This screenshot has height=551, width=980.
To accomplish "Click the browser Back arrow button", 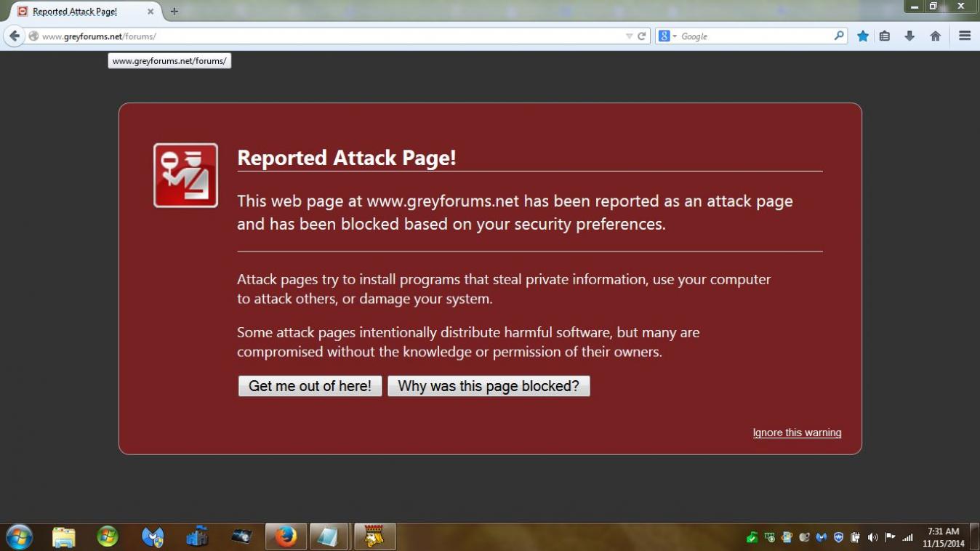I will point(15,36).
